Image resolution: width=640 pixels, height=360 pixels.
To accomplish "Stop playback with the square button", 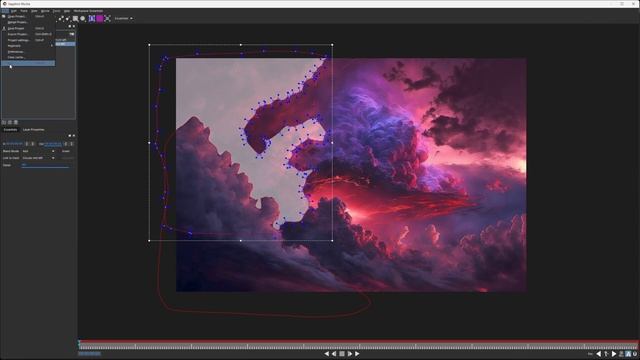I will 342,354.
